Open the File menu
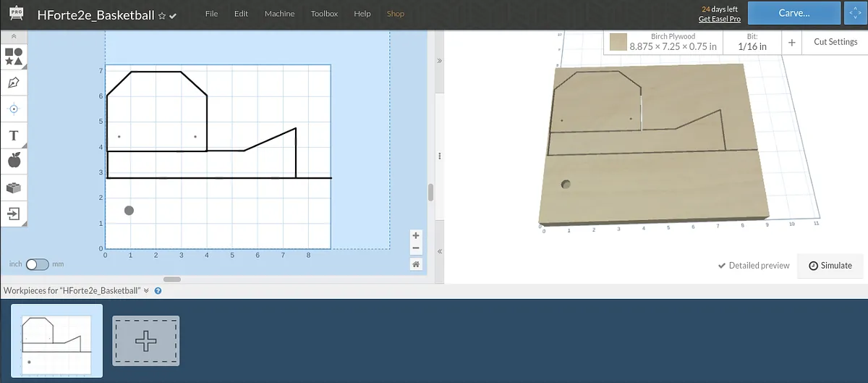 (211, 14)
